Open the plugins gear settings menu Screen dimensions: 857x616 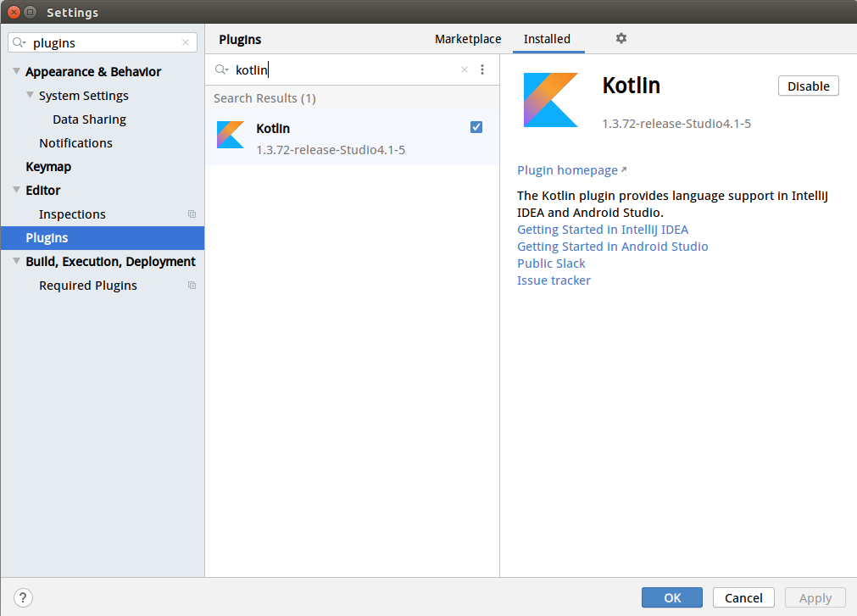click(620, 38)
